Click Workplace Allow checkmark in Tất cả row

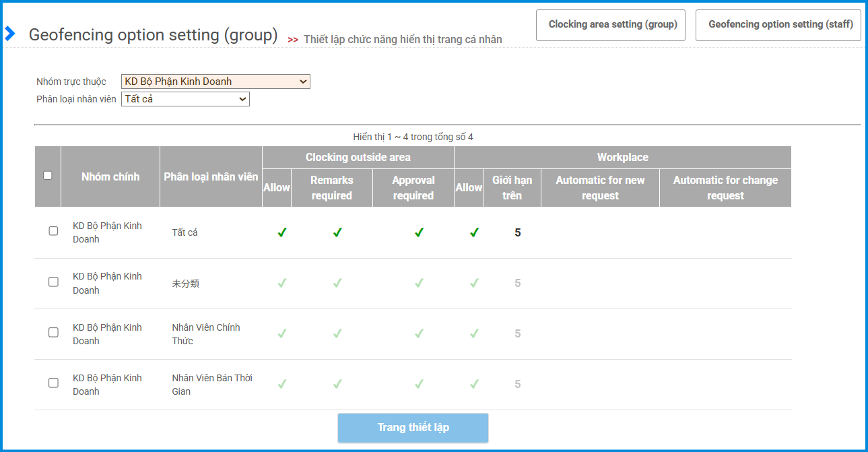tap(474, 232)
